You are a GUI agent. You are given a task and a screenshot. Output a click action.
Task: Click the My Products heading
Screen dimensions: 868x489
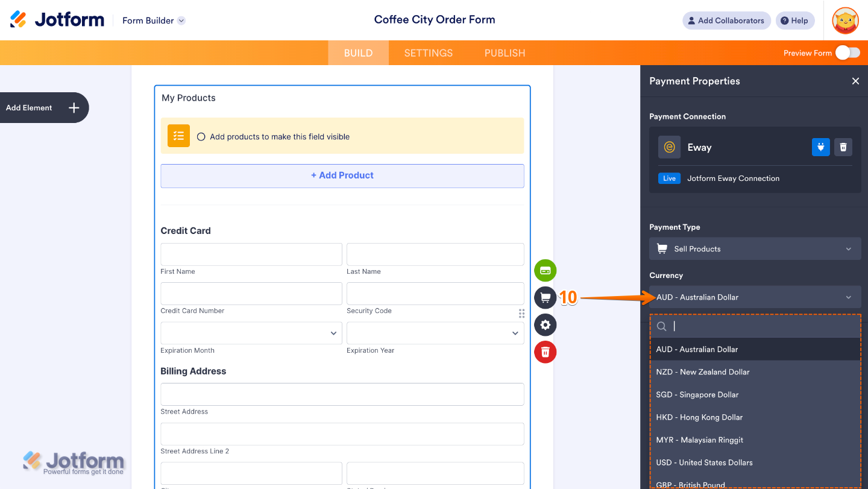click(189, 98)
